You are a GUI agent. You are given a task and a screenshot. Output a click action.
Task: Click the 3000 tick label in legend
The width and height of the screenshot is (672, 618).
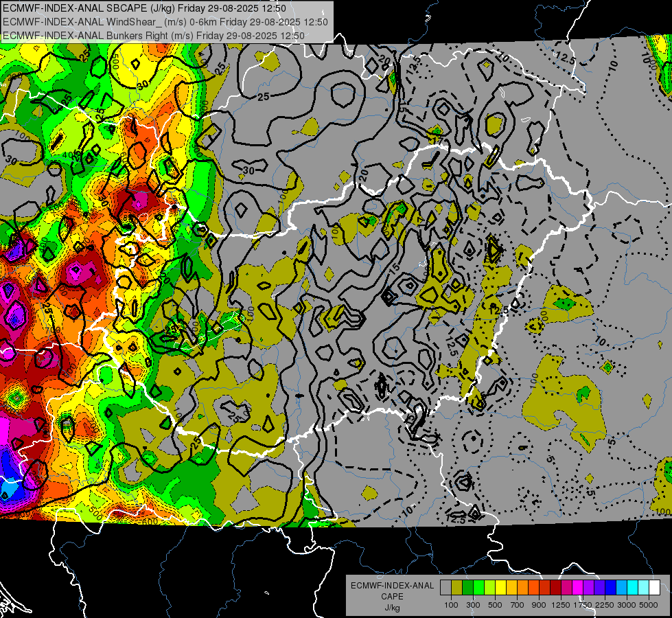(627, 605)
